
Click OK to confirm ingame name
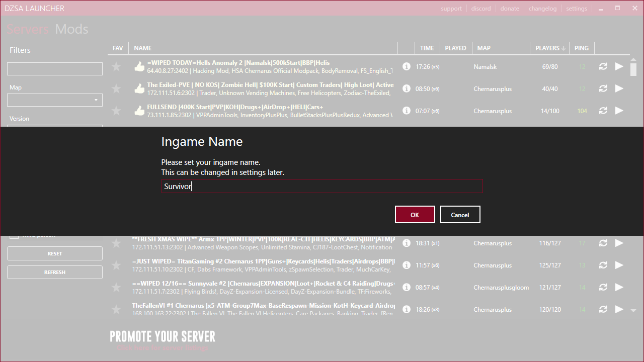415,215
